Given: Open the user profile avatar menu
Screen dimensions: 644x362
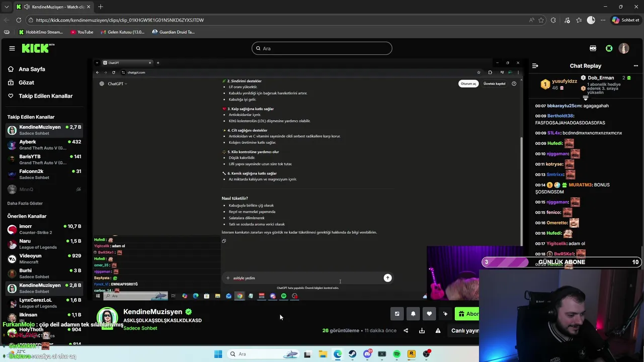Looking at the screenshot, I should click(x=624, y=48).
